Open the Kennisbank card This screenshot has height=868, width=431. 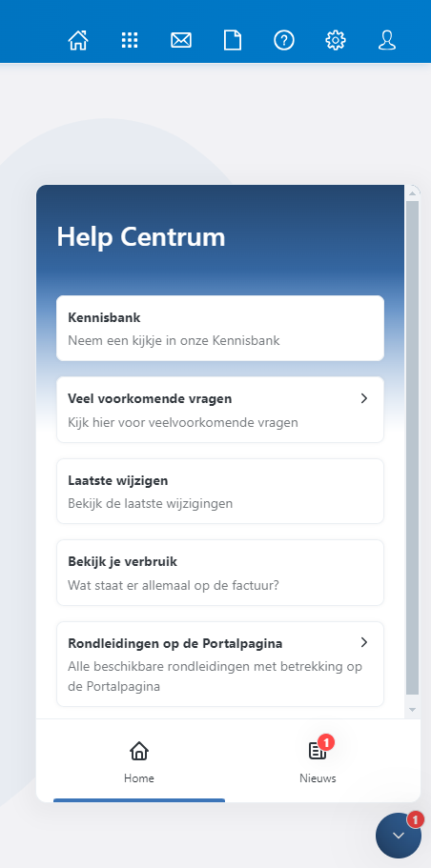coord(220,329)
